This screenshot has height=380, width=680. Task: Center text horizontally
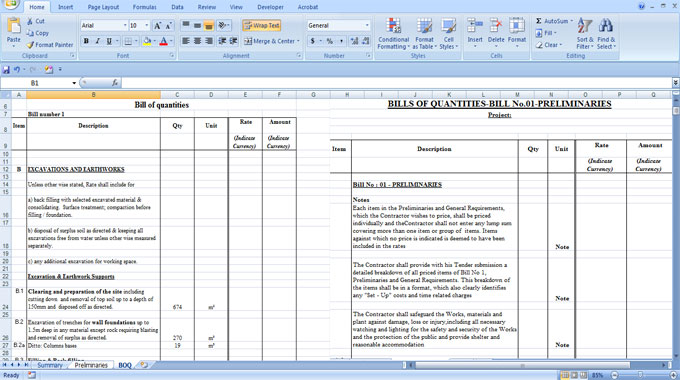[x=197, y=41]
